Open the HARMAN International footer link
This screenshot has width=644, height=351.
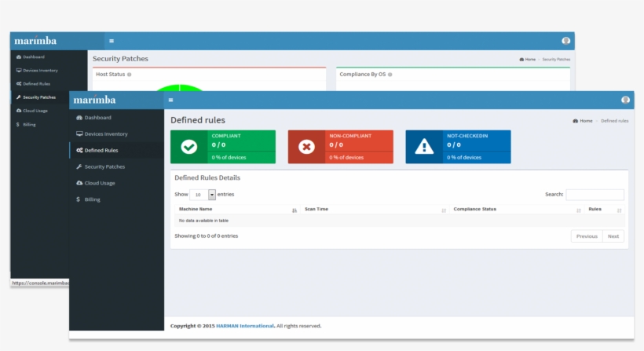246,326
